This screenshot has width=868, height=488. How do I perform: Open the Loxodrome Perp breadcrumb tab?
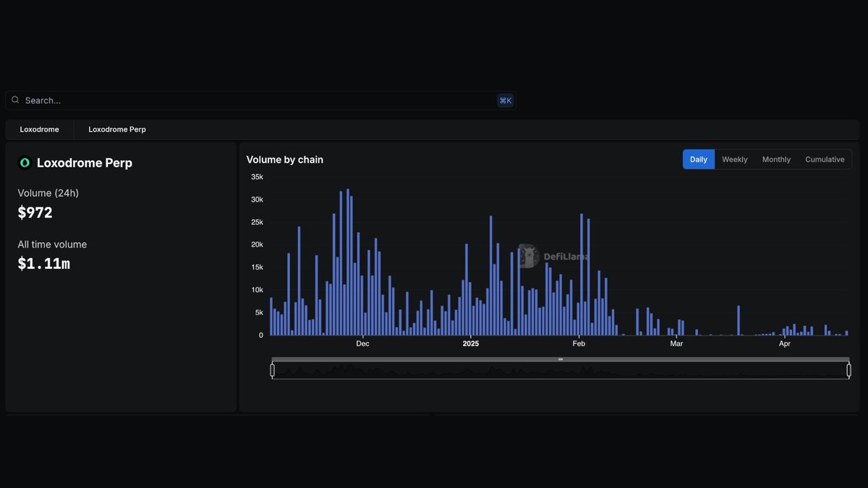coord(116,129)
